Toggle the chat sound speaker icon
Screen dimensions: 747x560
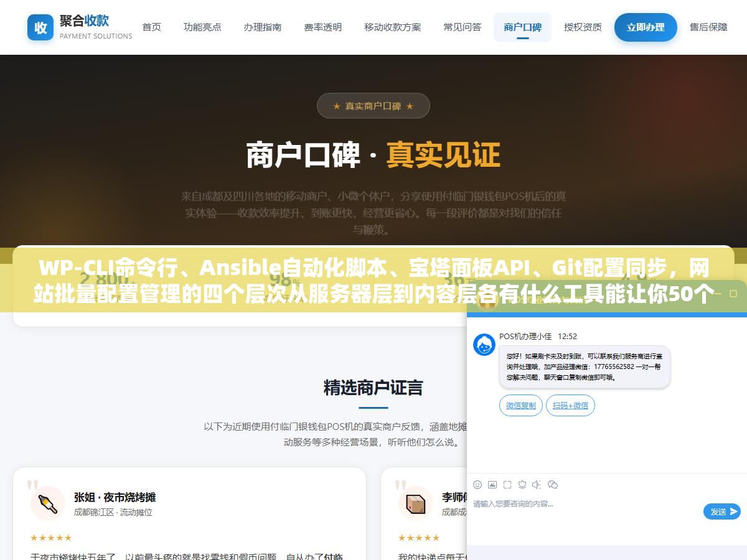pos(537,485)
